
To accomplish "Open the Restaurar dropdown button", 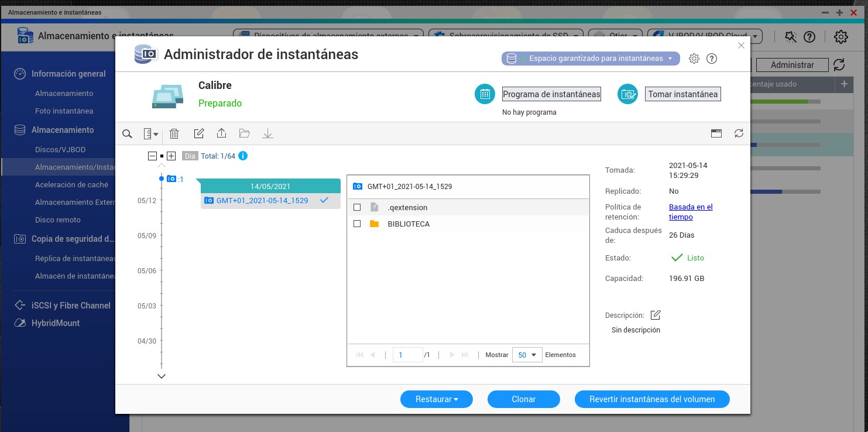I will (437, 399).
